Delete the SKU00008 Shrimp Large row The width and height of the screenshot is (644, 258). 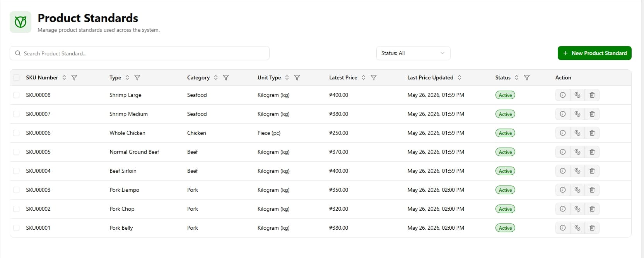[x=592, y=95]
